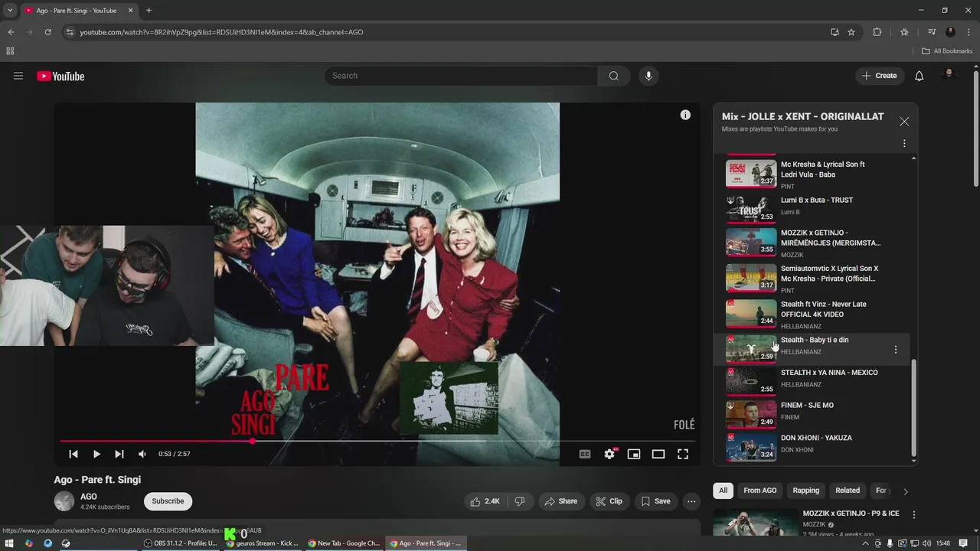Open the AGO channel avatar
Image resolution: width=980 pixels, height=551 pixels.
coord(64,501)
